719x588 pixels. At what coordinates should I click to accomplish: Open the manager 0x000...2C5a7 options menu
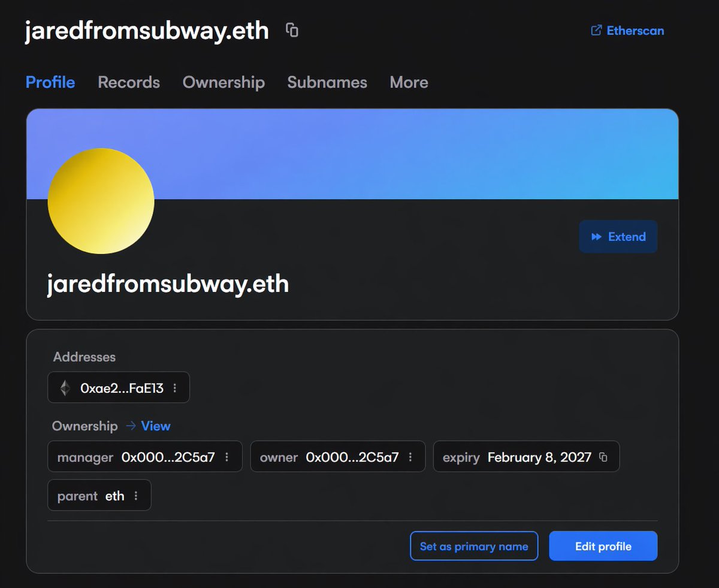226,457
